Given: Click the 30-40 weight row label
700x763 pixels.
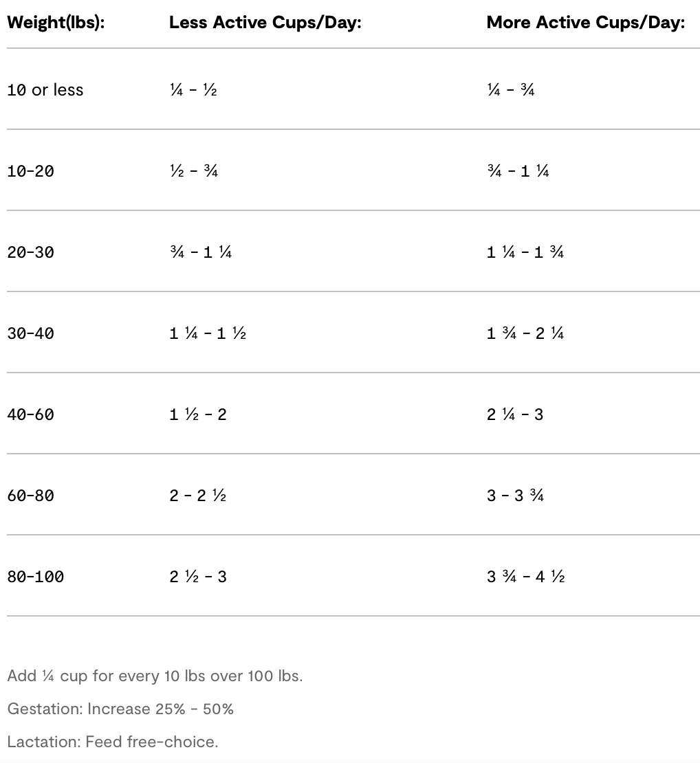Looking at the screenshot, I should pos(30,333).
